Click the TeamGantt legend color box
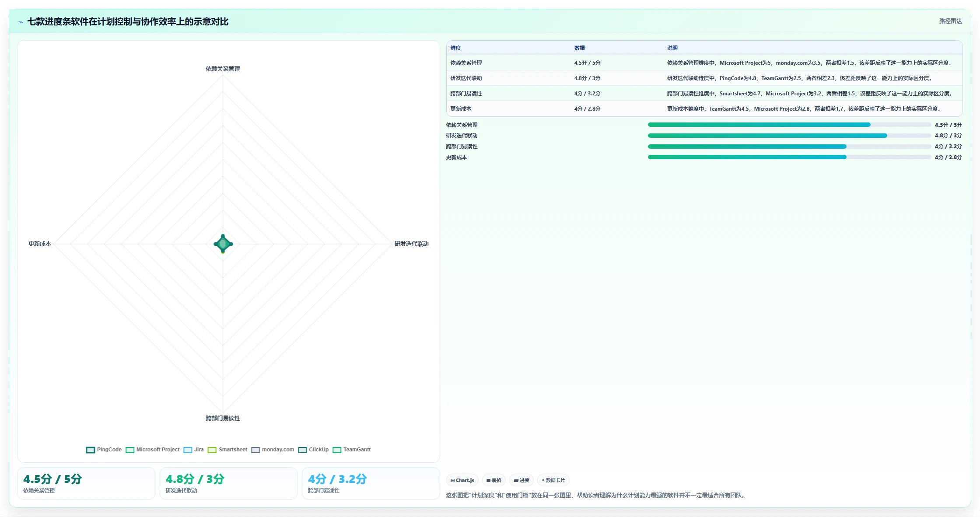This screenshot has height=517, width=980. click(337, 450)
